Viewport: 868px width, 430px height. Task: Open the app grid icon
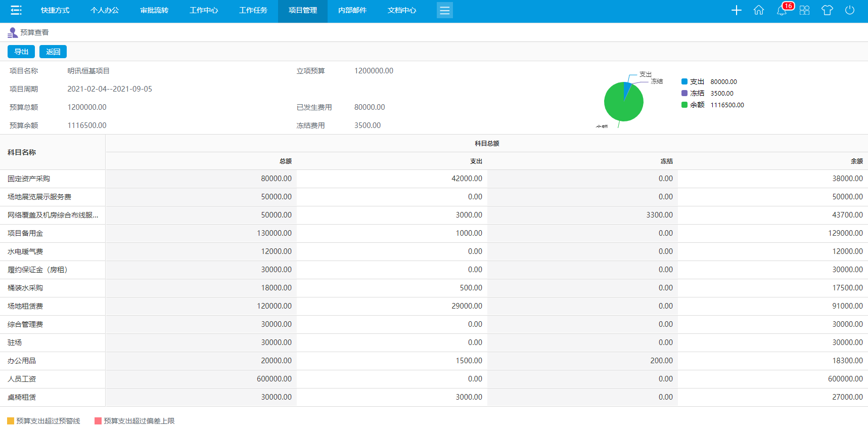804,10
